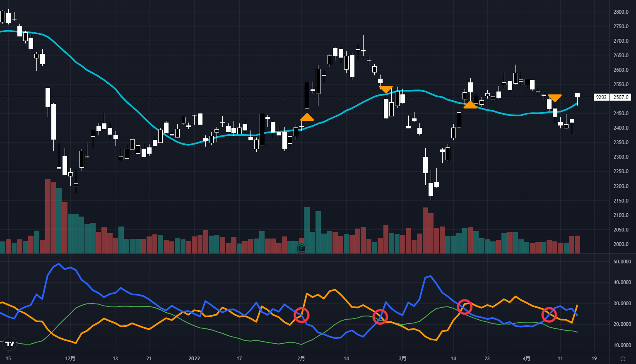Click the first red crossover circle near February
The width and height of the screenshot is (636, 364).
301,315
